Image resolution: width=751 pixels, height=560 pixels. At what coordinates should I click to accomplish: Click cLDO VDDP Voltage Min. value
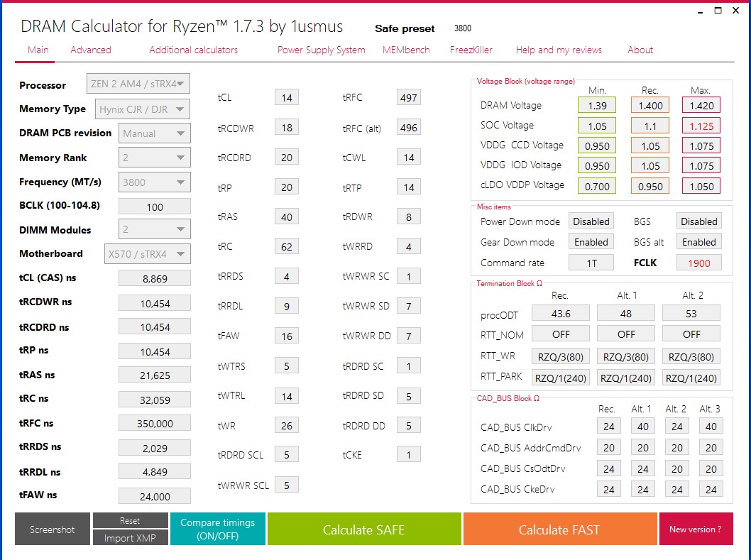(x=597, y=187)
